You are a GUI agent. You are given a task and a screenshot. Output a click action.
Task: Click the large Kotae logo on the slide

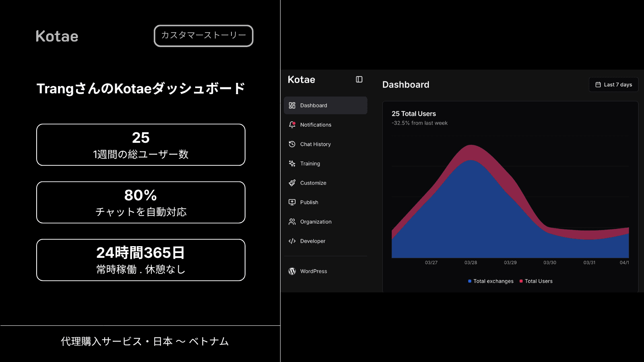point(57,36)
